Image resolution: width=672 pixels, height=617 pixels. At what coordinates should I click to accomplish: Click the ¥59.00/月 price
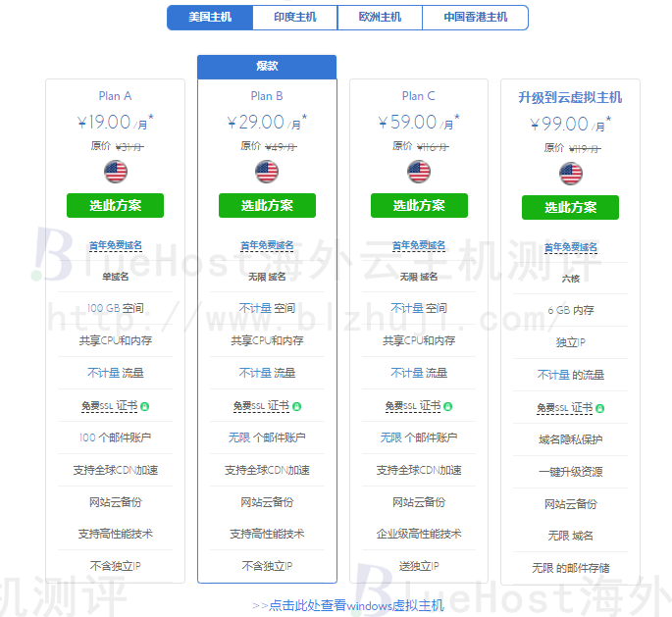(419, 122)
